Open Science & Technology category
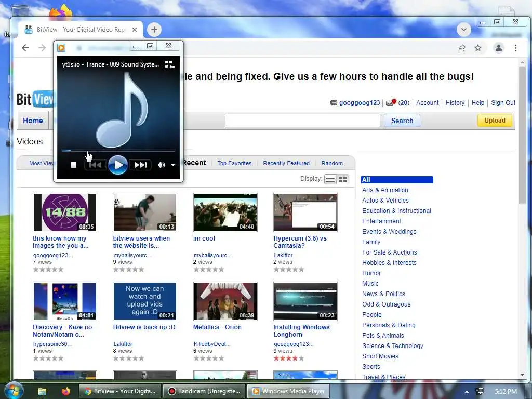This screenshot has height=399, width=532. pyautogui.click(x=393, y=346)
